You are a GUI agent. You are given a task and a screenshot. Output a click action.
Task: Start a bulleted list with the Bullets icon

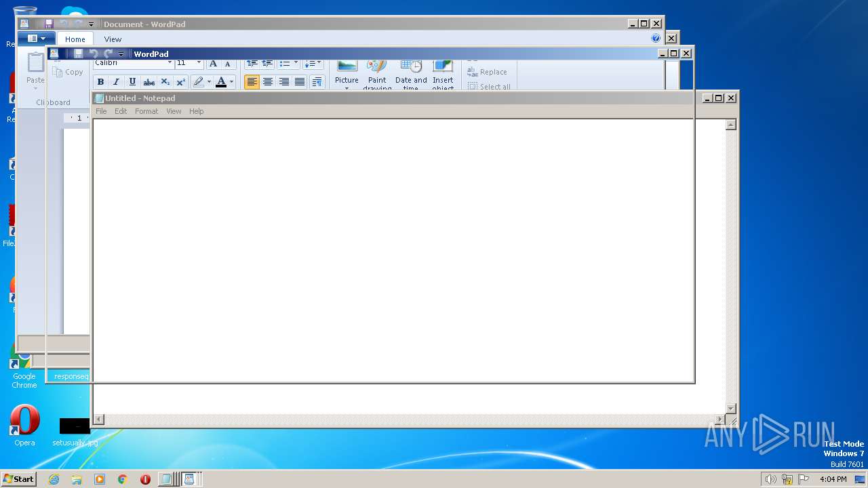pyautogui.click(x=284, y=64)
